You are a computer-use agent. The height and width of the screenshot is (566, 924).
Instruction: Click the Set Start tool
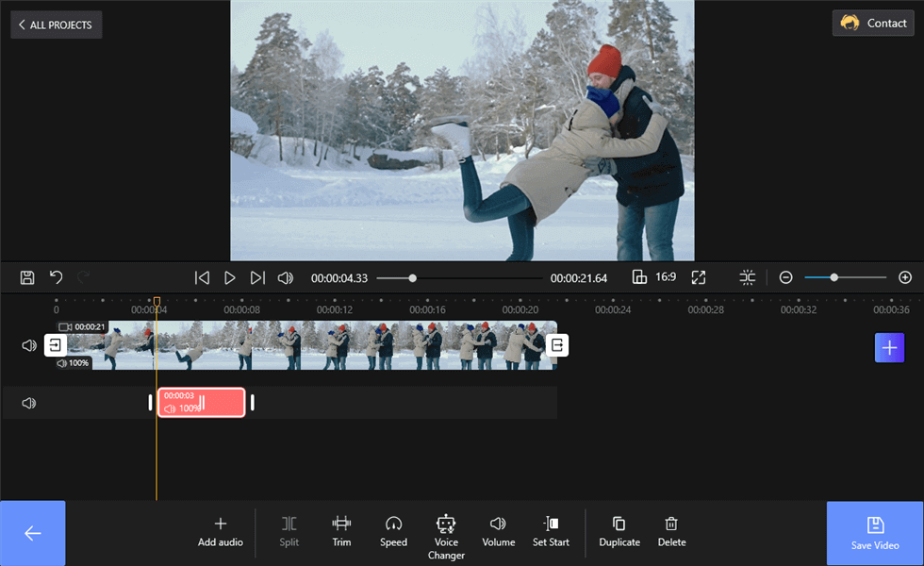click(x=551, y=532)
